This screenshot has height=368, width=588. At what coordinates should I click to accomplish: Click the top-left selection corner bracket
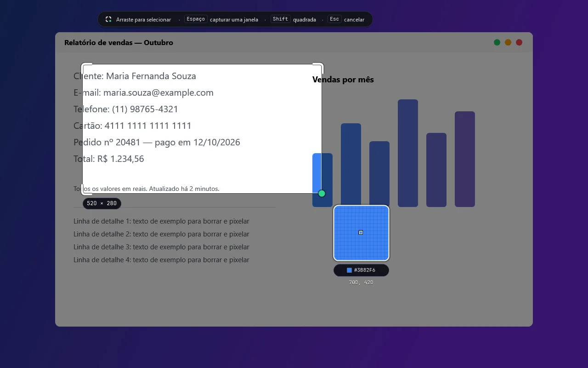[x=86, y=67]
